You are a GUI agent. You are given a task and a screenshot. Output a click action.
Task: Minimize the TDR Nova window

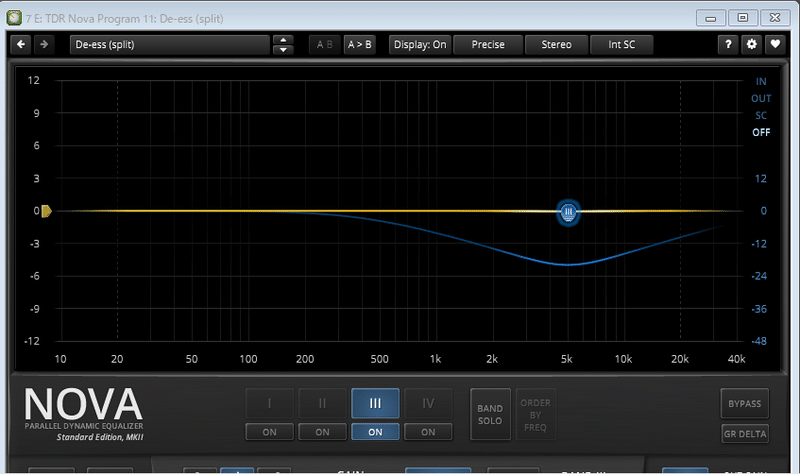click(710, 18)
